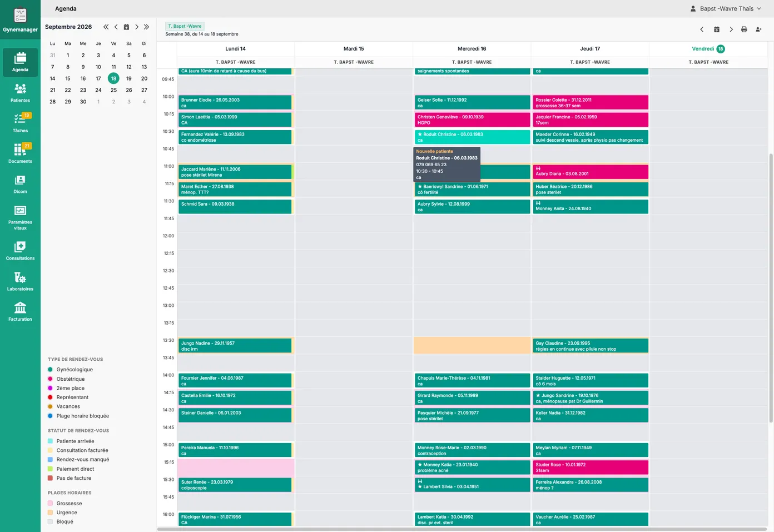
Task: Open the Tâches sidebar icon
Action: coord(20,123)
